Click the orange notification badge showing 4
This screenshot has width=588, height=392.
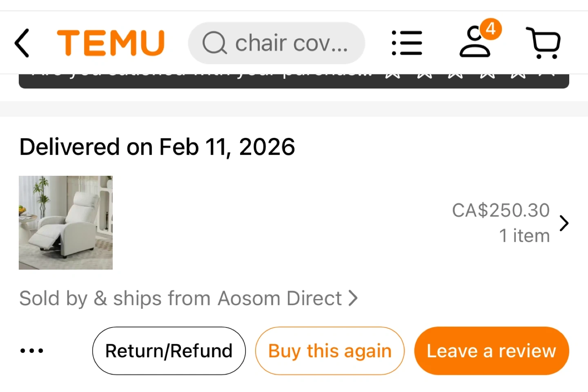tap(490, 29)
